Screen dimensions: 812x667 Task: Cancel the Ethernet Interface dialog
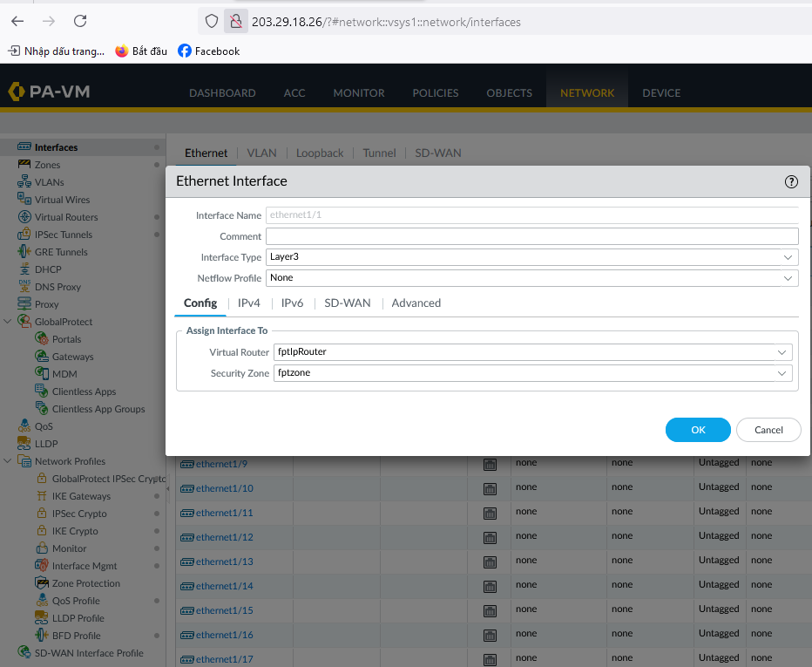tap(768, 430)
